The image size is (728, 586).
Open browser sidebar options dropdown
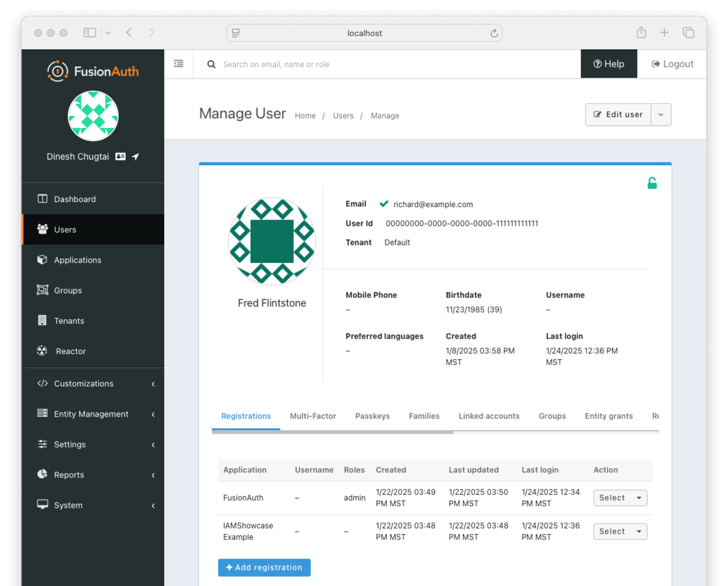click(108, 33)
